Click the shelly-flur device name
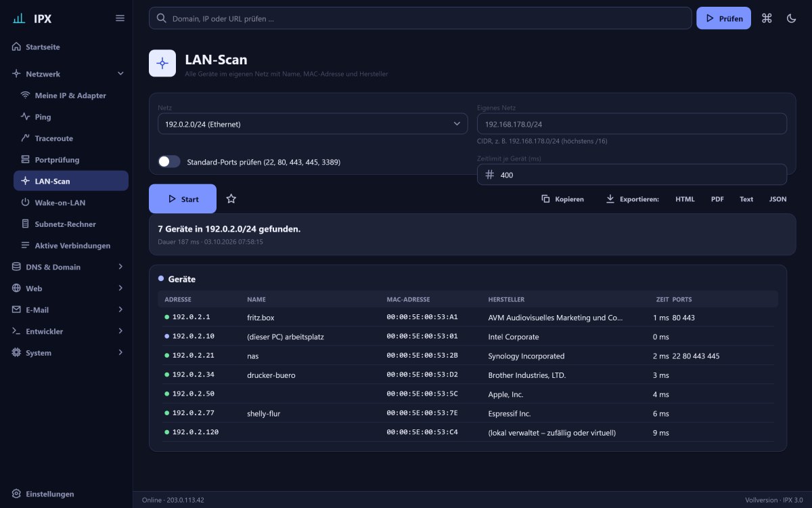Viewport: 812px width, 508px height. click(264, 413)
